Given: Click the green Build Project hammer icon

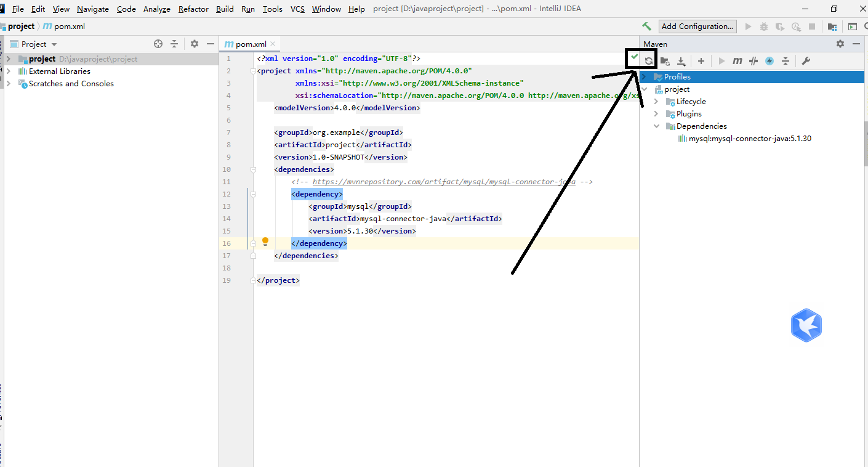Looking at the screenshot, I should coord(646,26).
